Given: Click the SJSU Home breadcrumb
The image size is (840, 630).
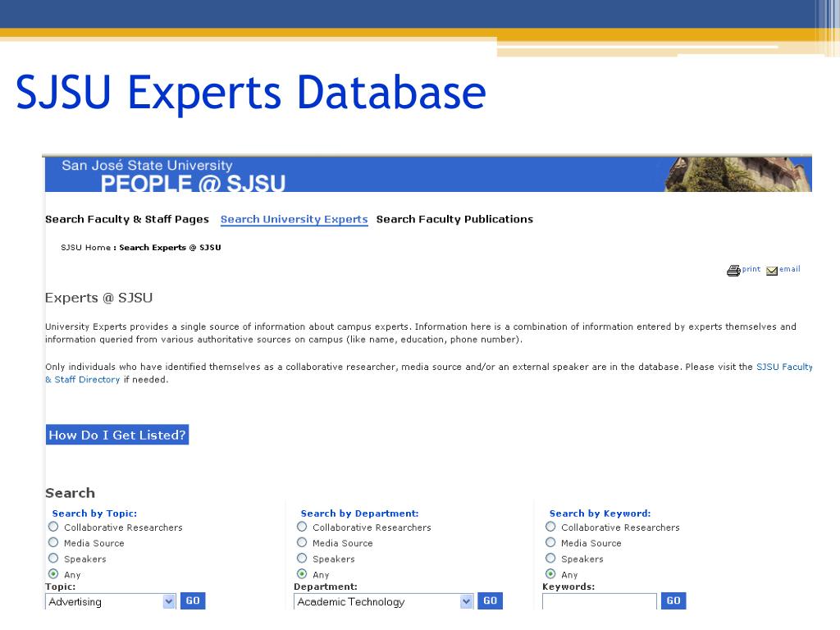Looking at the screenshot, I should click(85, 248).
